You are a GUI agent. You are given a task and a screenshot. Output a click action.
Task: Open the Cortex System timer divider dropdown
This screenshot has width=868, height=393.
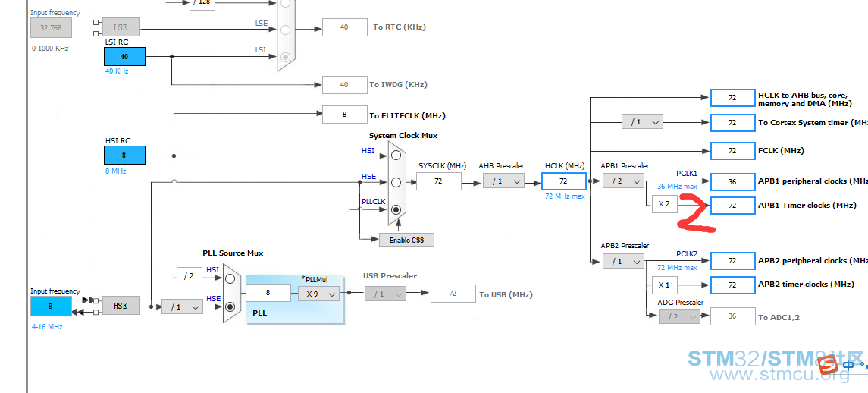pos(642,122)
